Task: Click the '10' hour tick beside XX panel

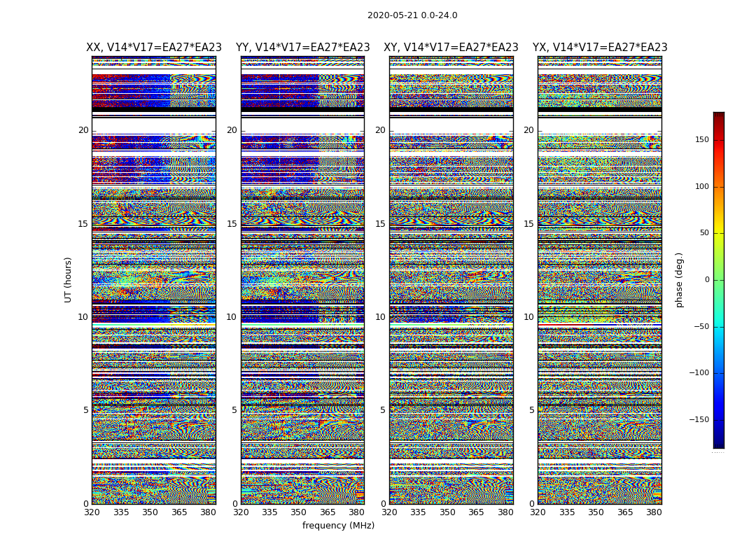Action: 83,317
